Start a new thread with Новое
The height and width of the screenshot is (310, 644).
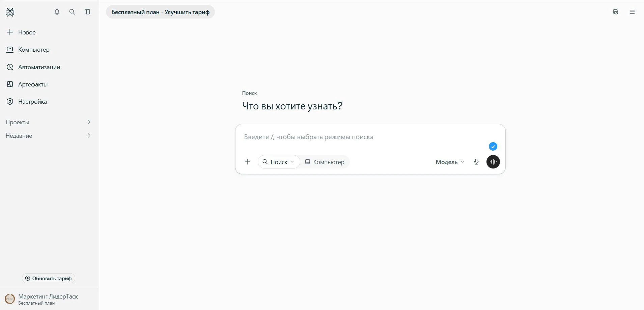pyautogui.click(x=21, y=32)
